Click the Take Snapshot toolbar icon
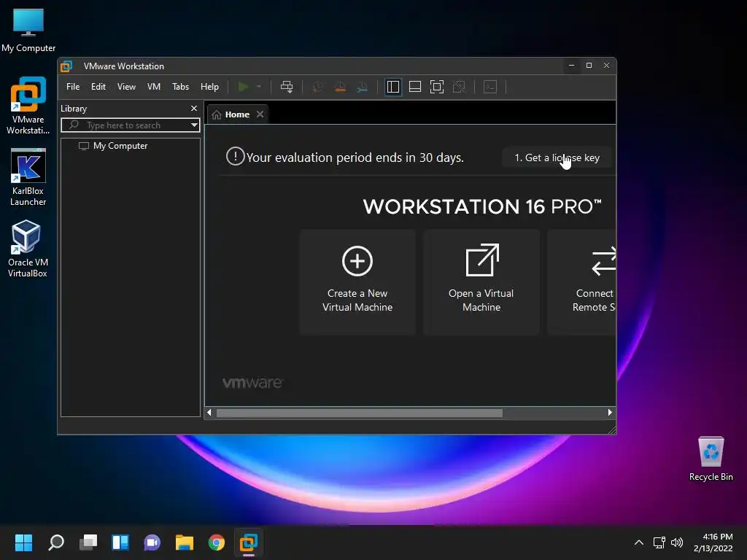Image resolution: width=747 pixels, height=560 pixels. point(317,87)
